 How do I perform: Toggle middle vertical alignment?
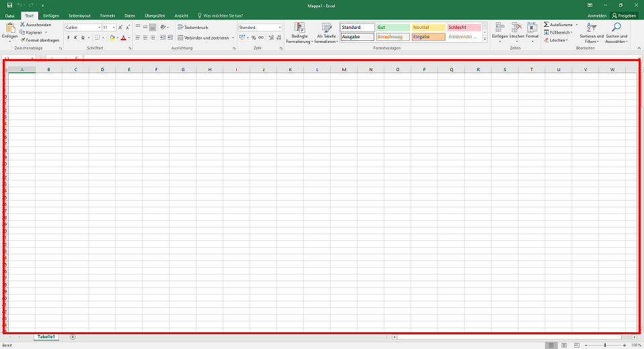click(x=146, y=27)
